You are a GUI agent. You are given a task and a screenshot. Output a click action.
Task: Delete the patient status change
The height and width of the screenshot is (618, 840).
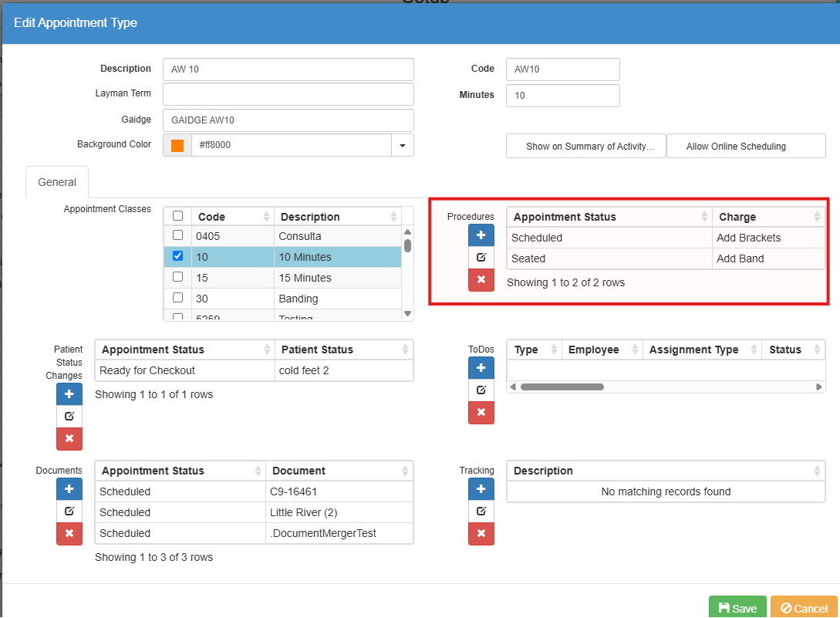tap(69, 438)
